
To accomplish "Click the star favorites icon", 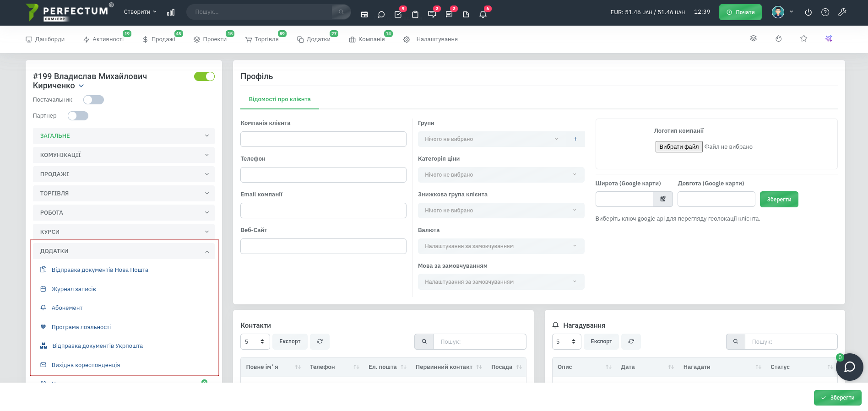I will point(804,38).
